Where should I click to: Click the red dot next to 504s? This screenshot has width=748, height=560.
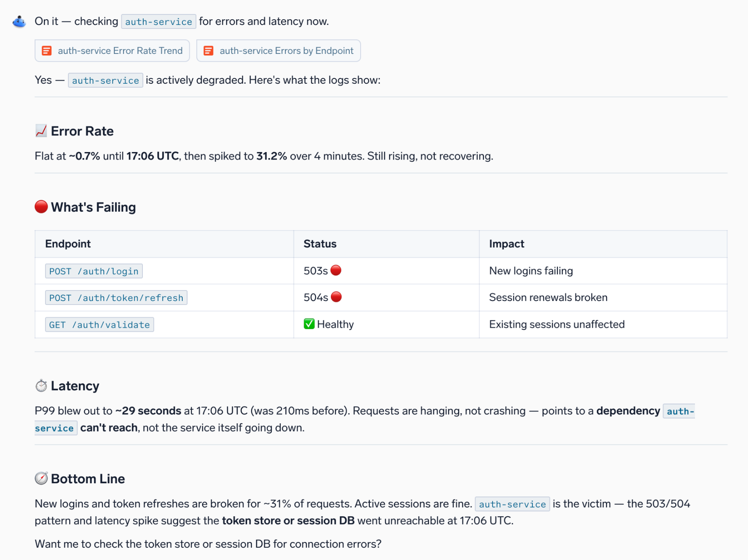[x=336, y=297]
